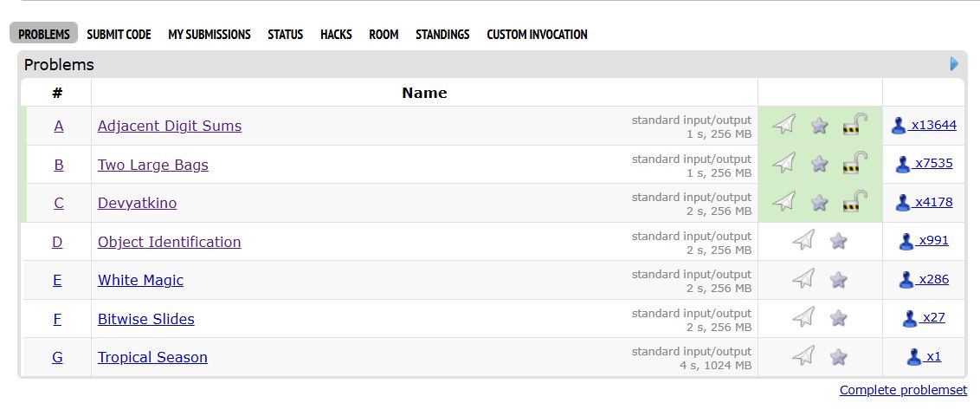Viewport: 980px width, 416px height.
Task: Open the Tropical Season problem link
Action: pos(152,357)
